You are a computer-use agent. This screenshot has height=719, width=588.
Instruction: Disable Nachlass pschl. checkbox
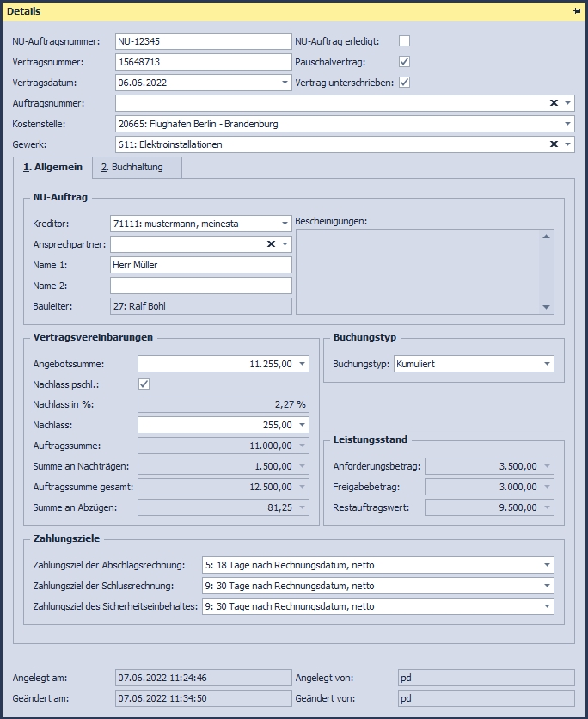coord(144,384)
